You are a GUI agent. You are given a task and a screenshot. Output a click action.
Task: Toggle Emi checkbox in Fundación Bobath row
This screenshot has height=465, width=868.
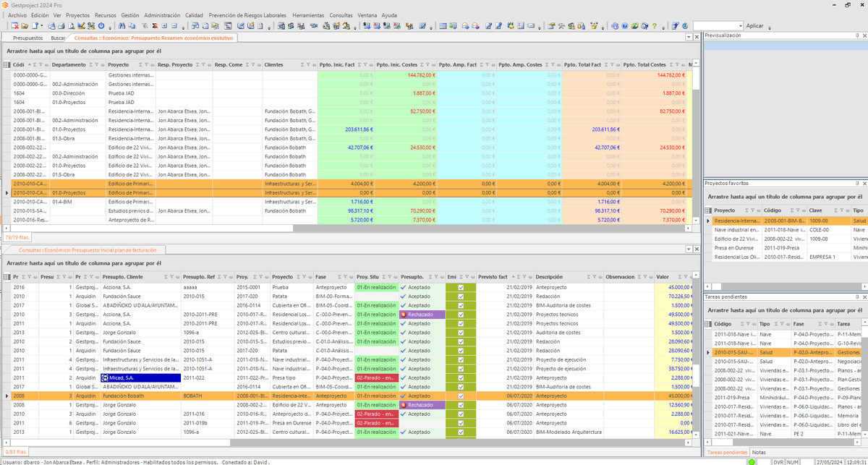[461, 396]
